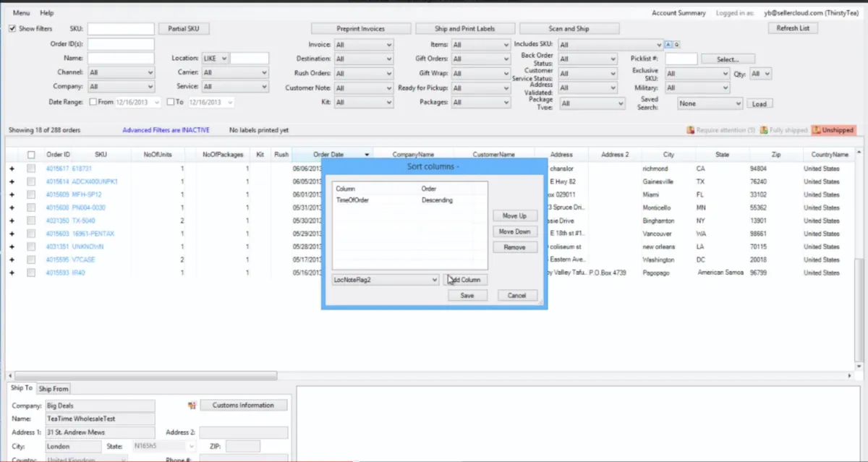Expand order row 4015617 with plus icon
This screenshot has height=462, width=868.
pos(12,168)
